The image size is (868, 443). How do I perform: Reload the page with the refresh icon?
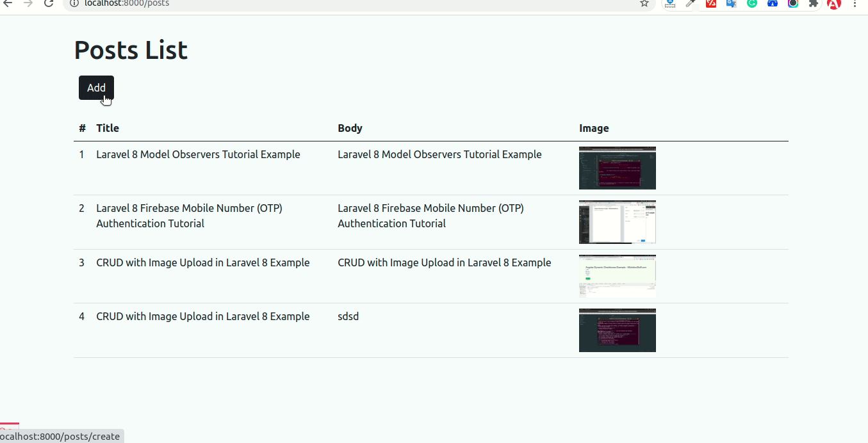tap(49, 4)
